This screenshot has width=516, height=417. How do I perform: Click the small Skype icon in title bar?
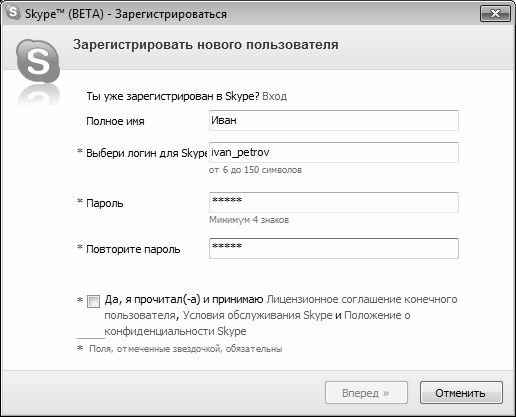tap(12, 12)
